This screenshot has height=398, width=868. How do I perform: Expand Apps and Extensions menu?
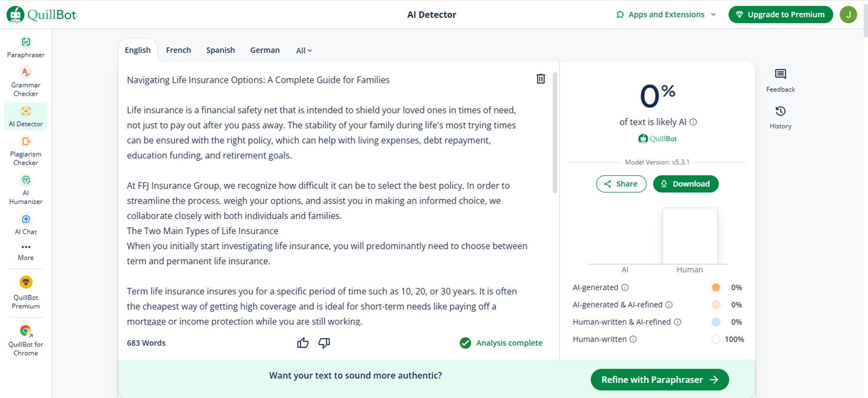tap(666, 14)
